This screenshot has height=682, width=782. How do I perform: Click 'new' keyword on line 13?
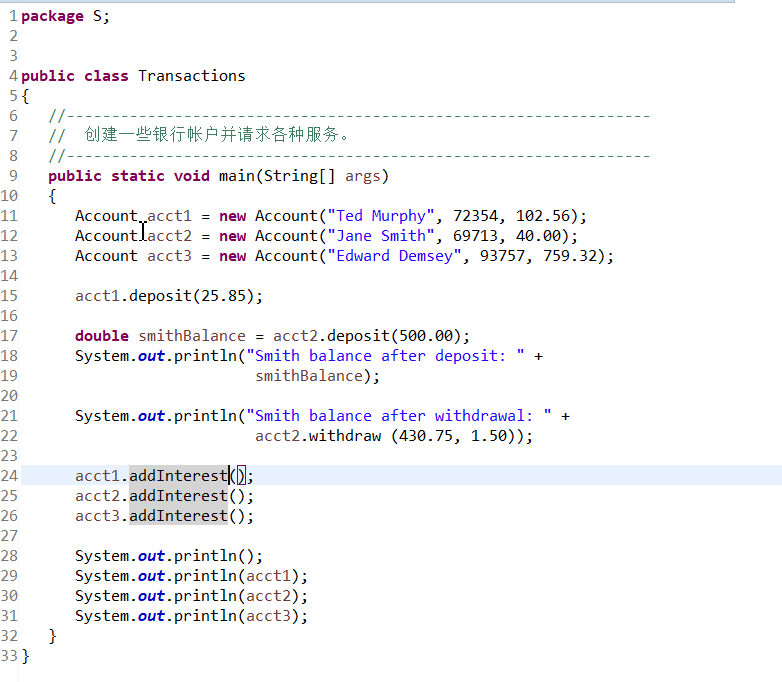point(232,256)
